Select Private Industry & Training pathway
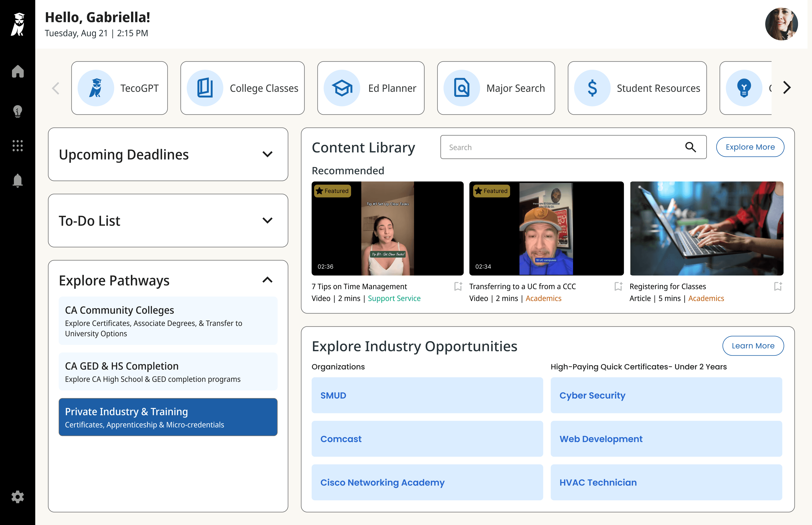 tap(168, 417)
